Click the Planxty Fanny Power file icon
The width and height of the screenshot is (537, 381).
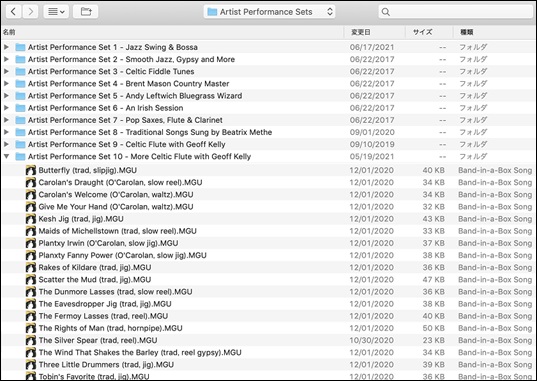(31, 255)
